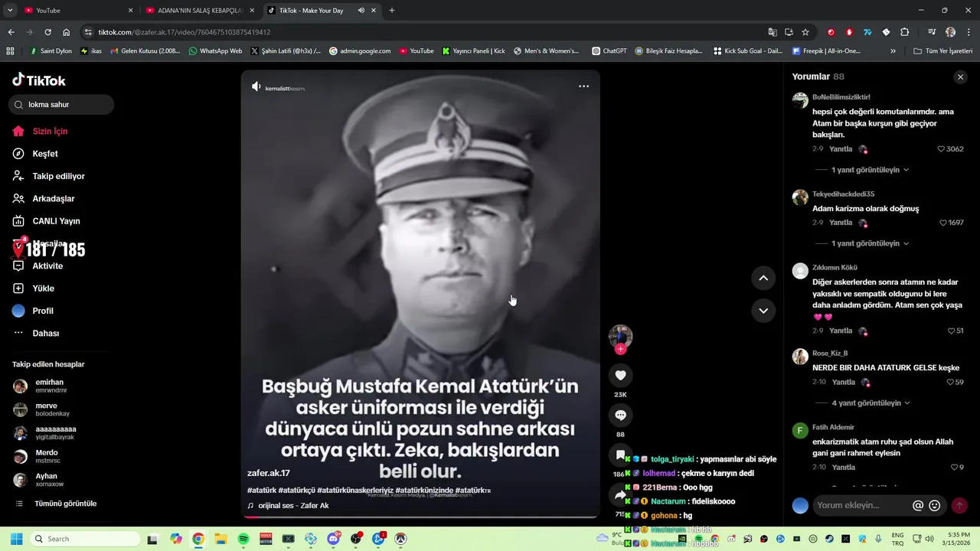Reload the page
Screen dimensions: 980x551
[47, 32]
